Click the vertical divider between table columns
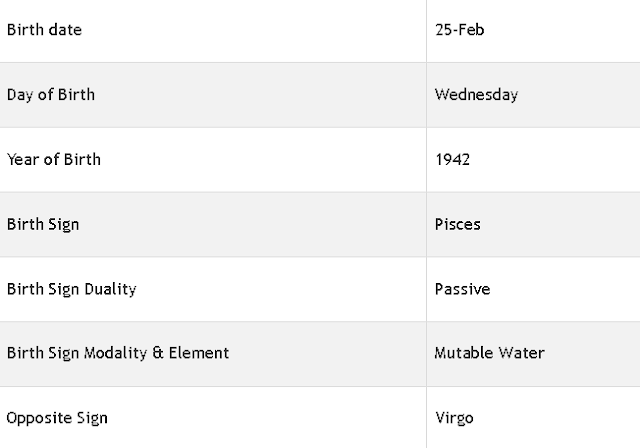640x448 pixels. (427, 224)
